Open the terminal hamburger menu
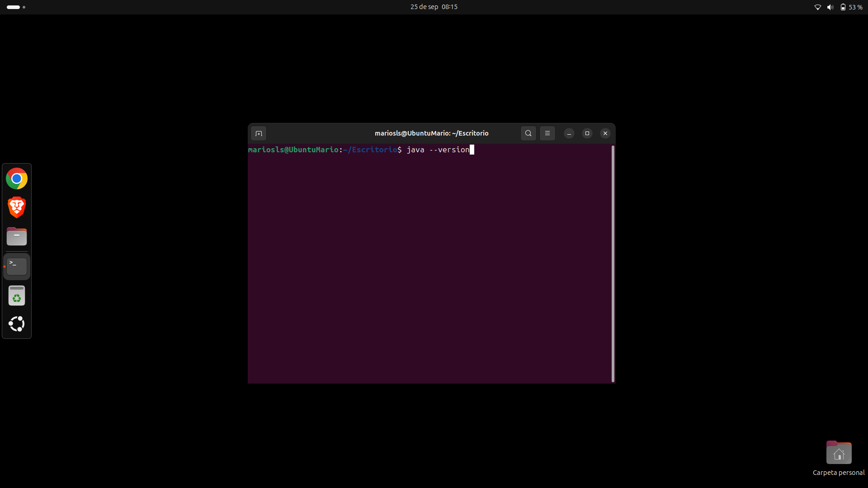 (547, 133)
